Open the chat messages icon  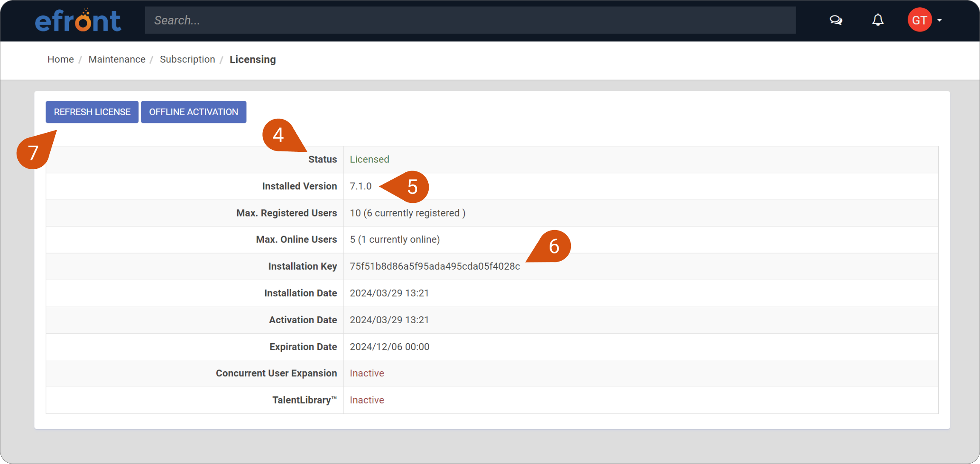[835, 20]
